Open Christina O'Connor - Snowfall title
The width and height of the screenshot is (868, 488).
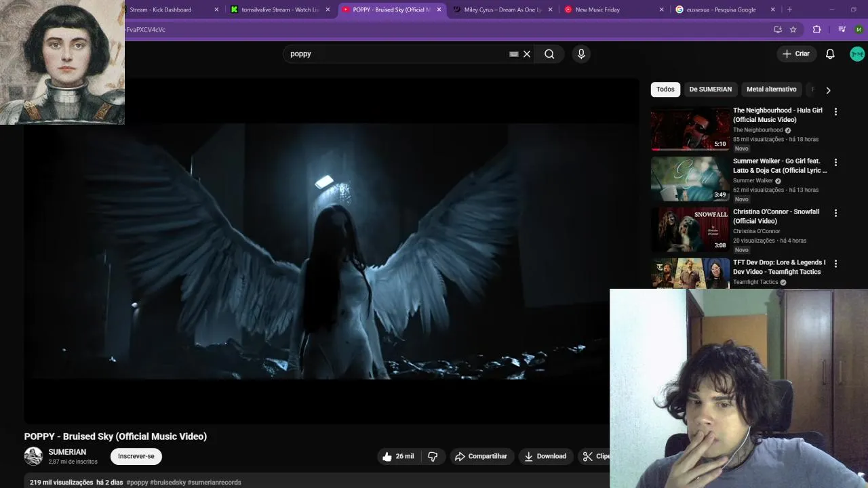pos(776,216)
